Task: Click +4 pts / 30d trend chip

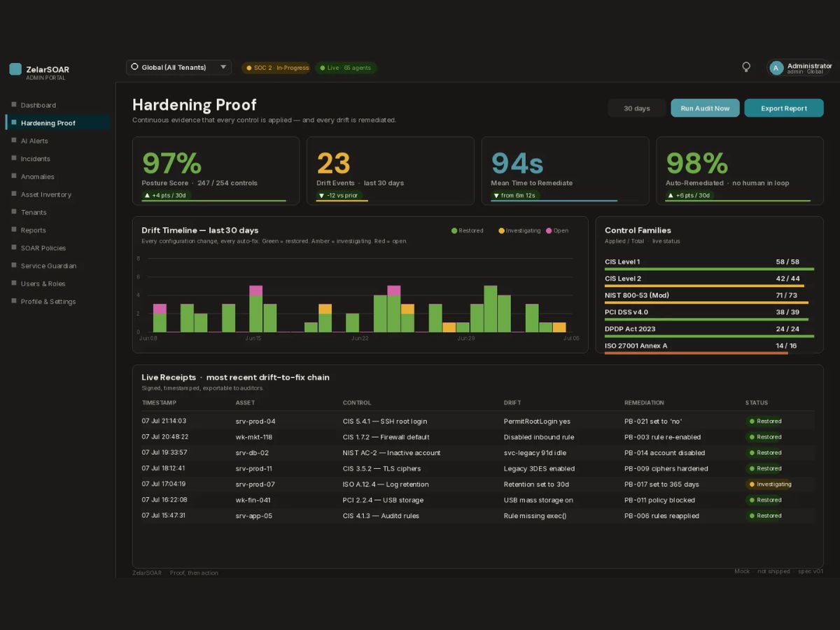Action: (165, 195)
